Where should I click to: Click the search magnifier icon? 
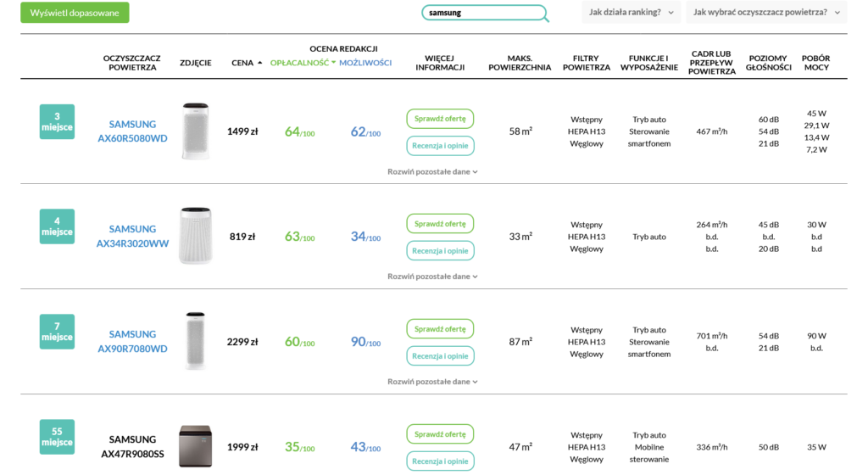click(545, 18)
